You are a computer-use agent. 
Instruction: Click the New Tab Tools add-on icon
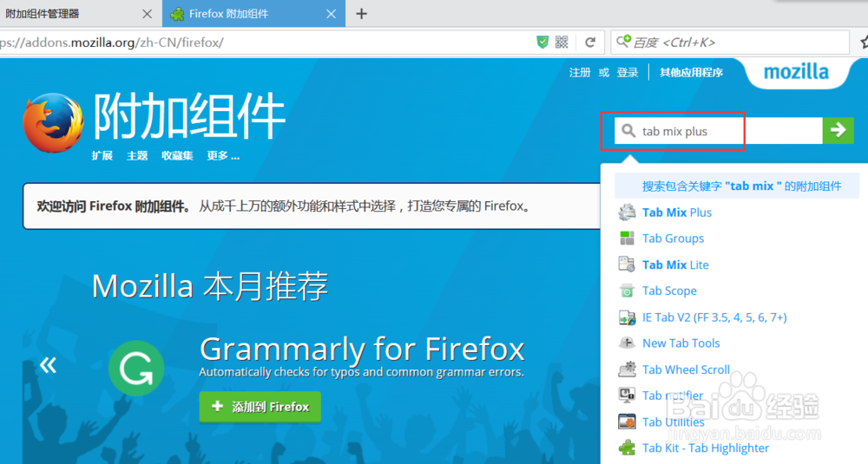628,343
